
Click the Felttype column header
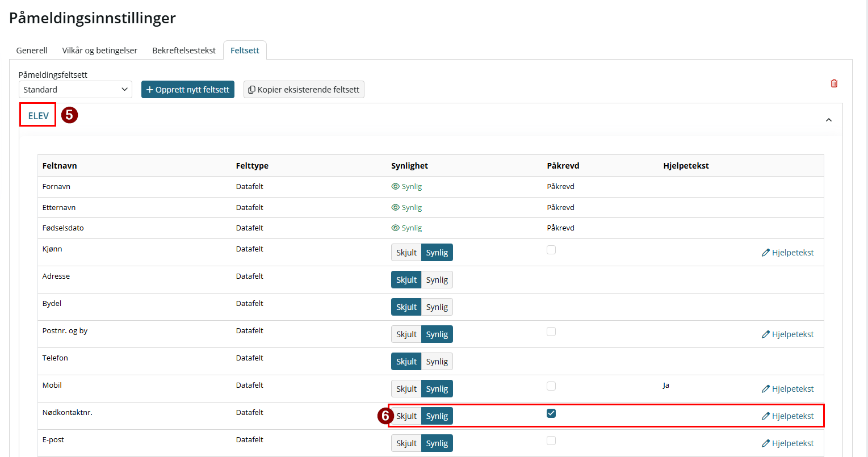[252, 166]
